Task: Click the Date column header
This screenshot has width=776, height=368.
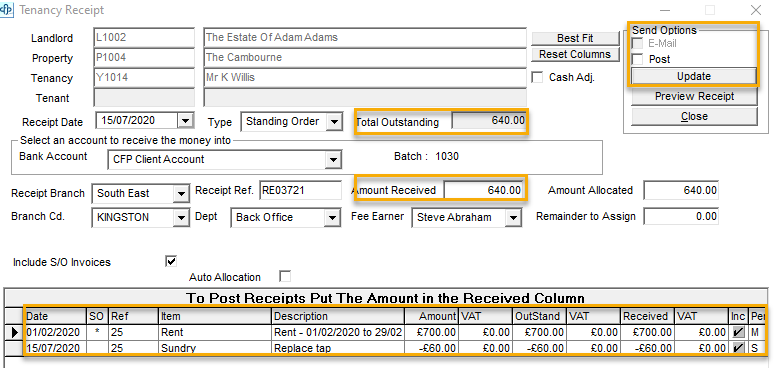Action: (56, 316)
